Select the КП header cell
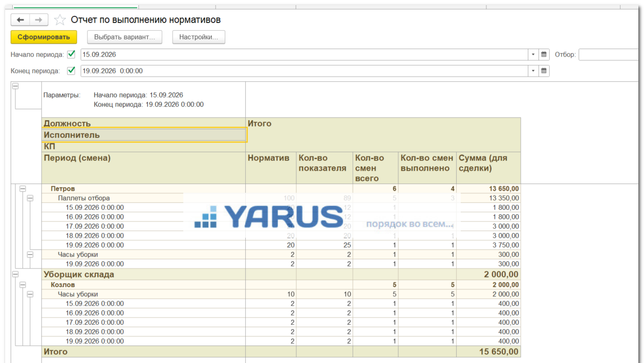The image size is (644, 363). [143, 146]
